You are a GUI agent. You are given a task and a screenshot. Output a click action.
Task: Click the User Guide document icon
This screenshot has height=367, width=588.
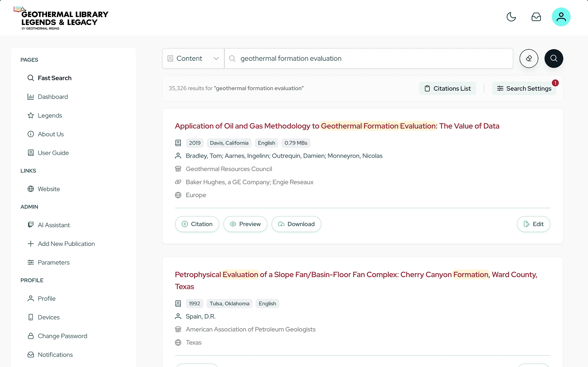31,153
